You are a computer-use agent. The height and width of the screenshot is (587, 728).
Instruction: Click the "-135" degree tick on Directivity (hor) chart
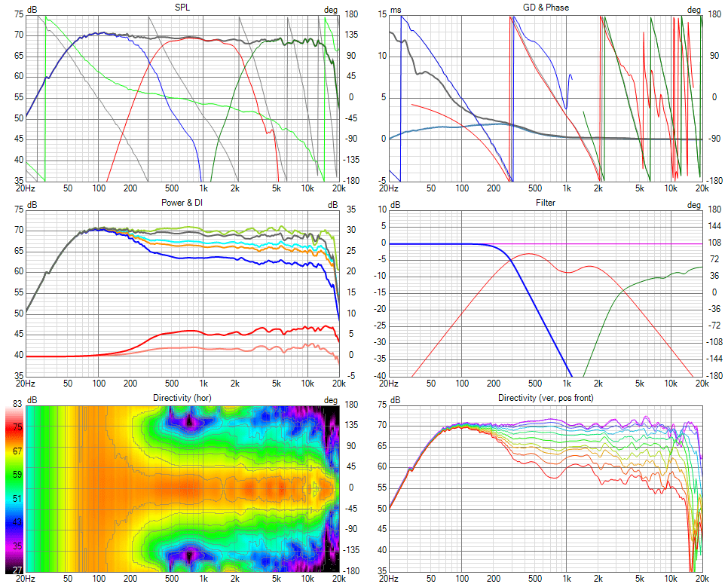[350, 550]
